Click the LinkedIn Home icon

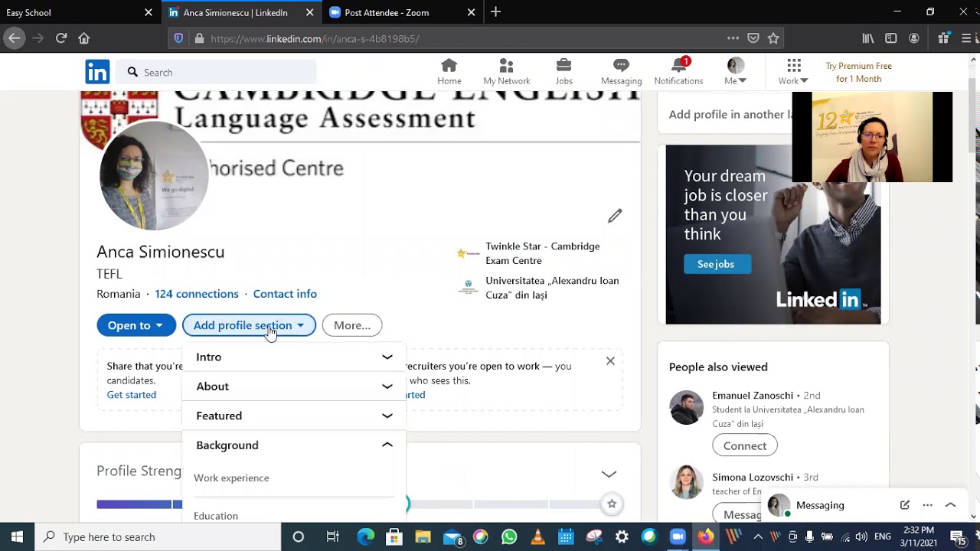pos(449,67)
